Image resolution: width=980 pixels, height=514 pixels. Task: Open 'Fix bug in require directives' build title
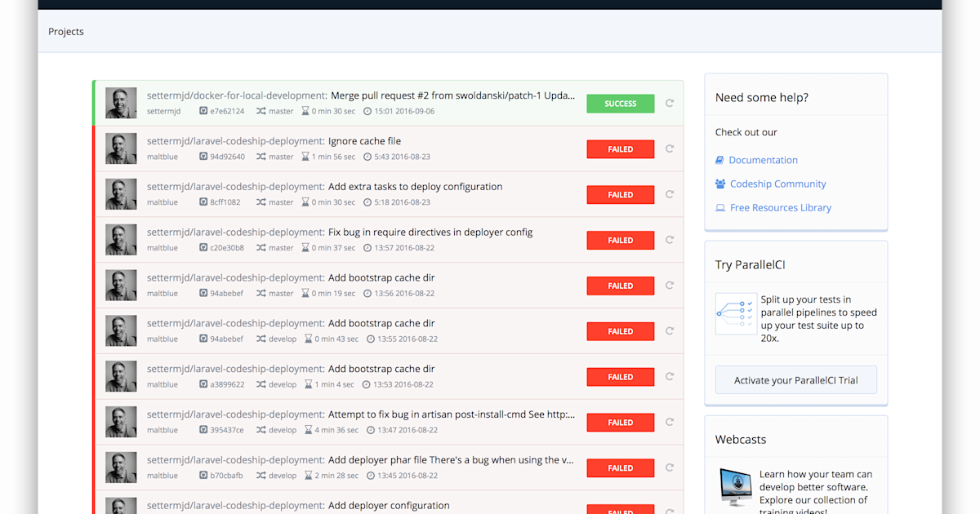430,233
